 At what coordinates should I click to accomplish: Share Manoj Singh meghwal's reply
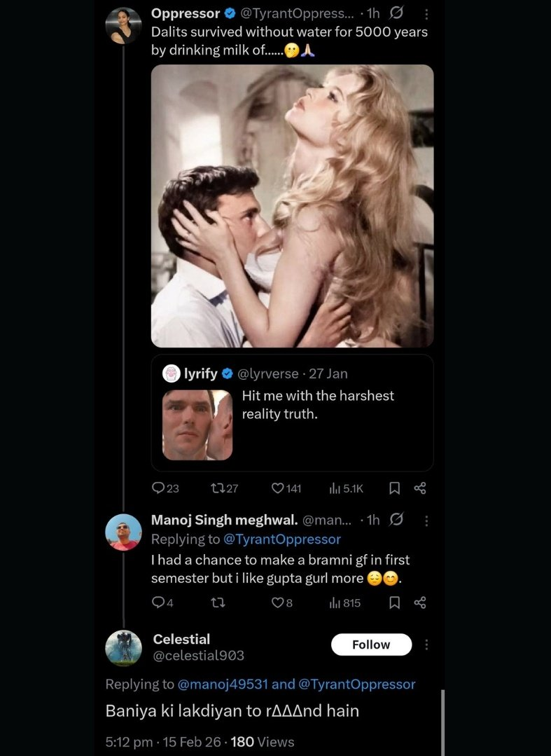point(420,603)
